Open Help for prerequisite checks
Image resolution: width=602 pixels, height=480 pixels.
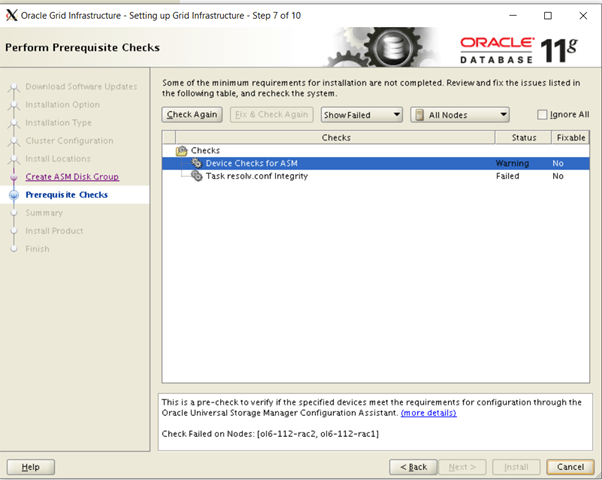(x=30, y=467)
